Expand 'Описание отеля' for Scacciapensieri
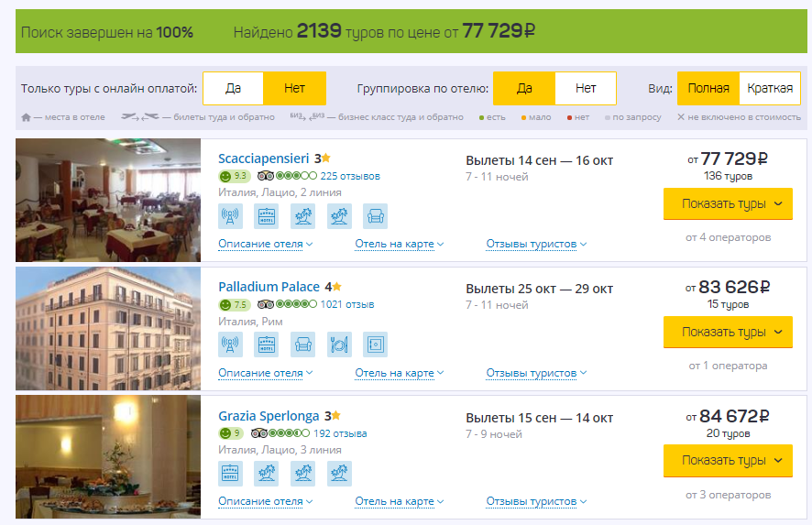Screen dimensions: 812x525 tap(266, 244)
